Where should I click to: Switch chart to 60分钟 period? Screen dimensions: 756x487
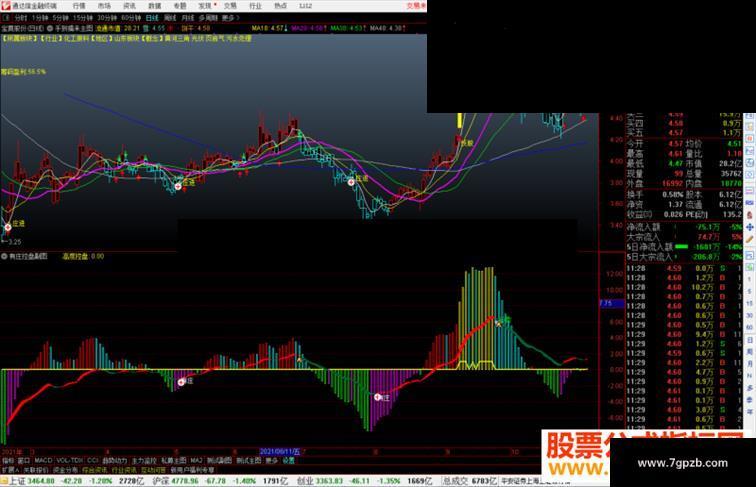tap(131, 18)
